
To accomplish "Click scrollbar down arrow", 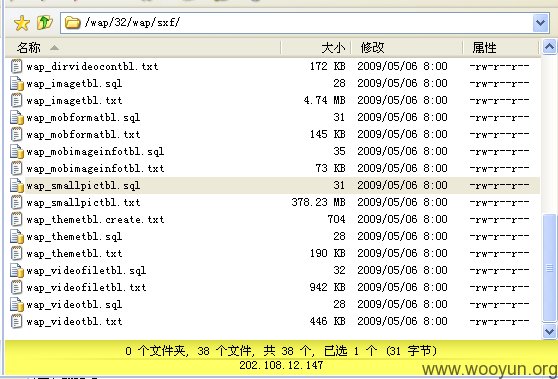I will (x=549, y=332).
